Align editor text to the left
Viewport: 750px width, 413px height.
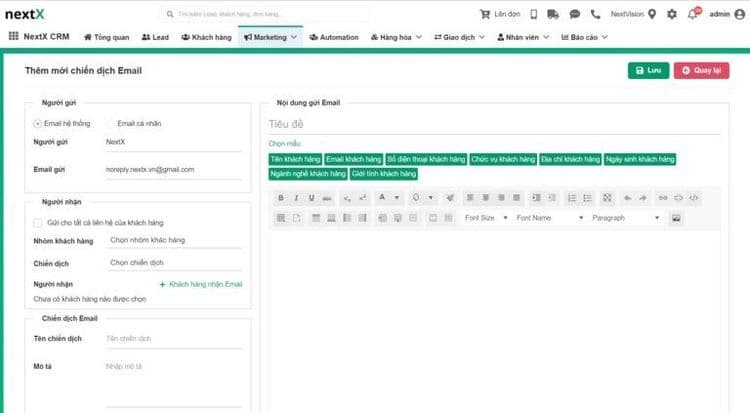(x=470, y=198)
